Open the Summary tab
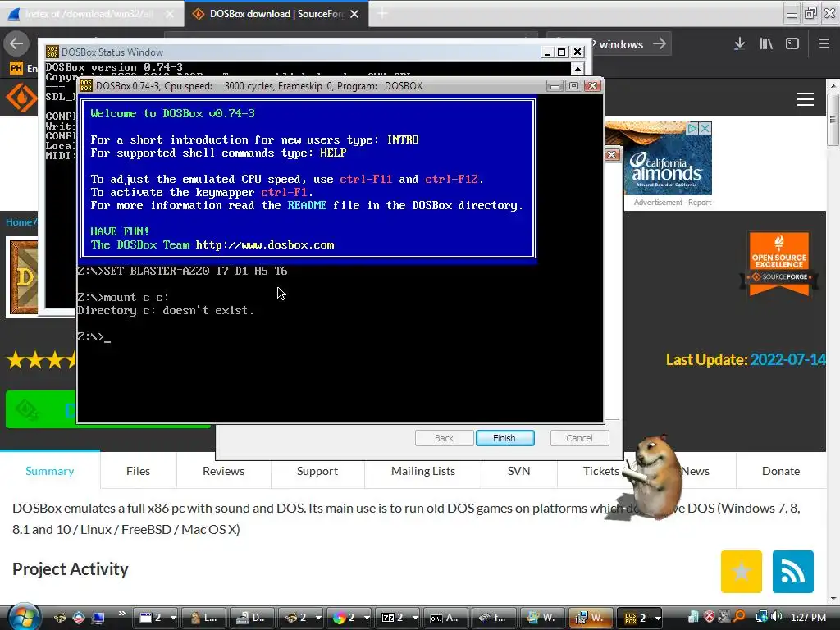The width and height of the screenshot is (840, 630). (x=50, y=471)
